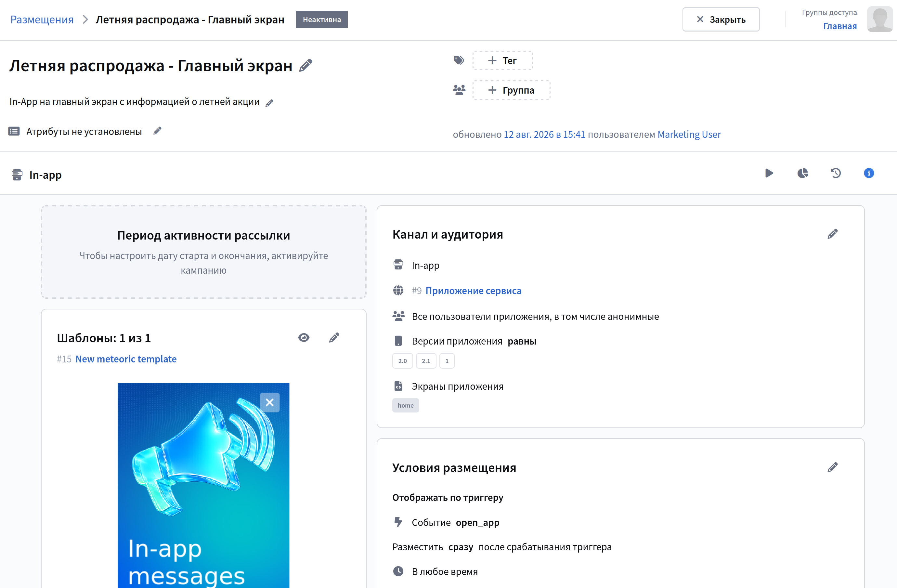897x588 pixels.
Task: Edit the Условия размещения section
Action: [x=833, y=467]
